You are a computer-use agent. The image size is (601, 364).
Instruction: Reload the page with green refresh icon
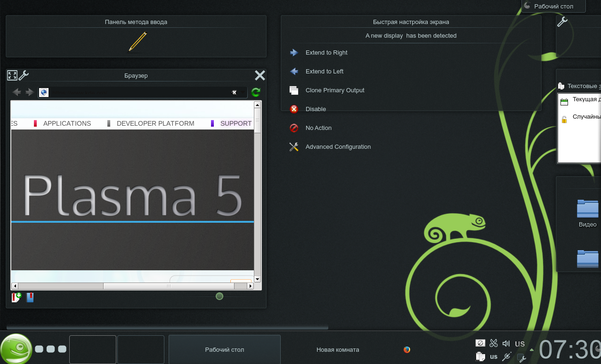pyautogui.click(x=256, y=92)
